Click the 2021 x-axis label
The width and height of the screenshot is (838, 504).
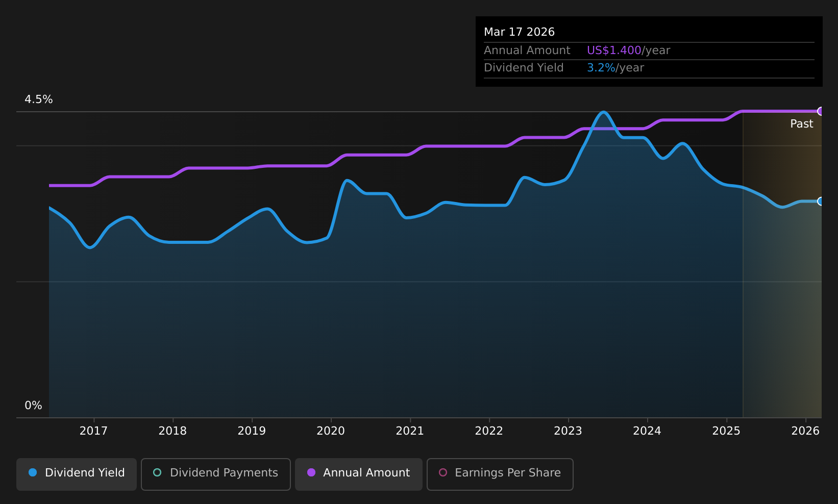pyautogui.click(x=410, y=431)
